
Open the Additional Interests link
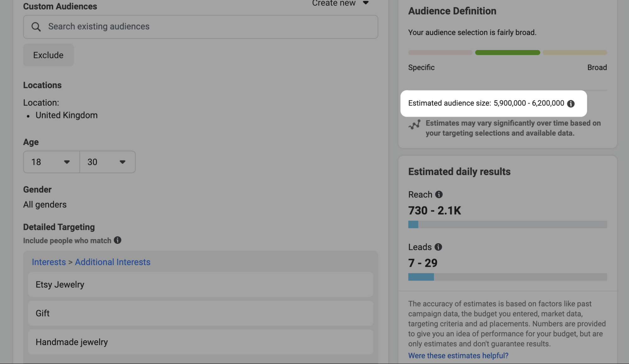coord(112,262)
